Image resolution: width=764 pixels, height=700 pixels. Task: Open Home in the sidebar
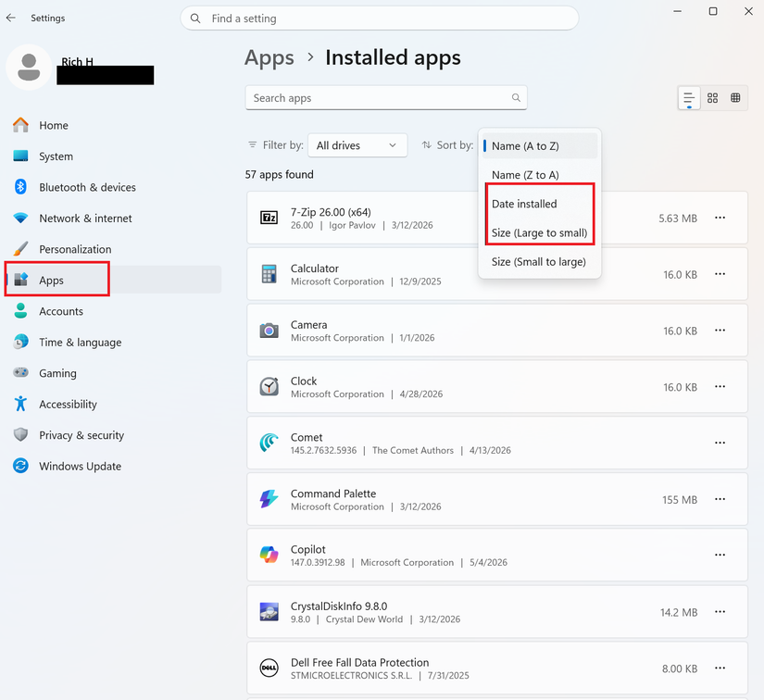pos(113,126)
